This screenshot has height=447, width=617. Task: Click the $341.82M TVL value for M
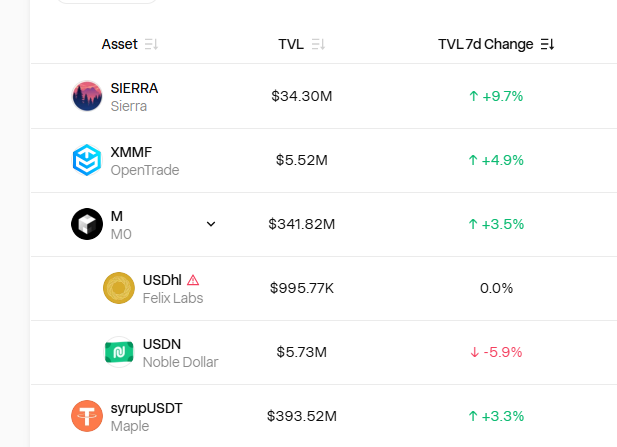(301, 224)
